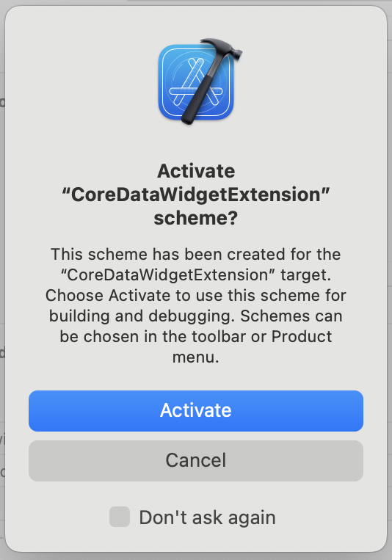The image size is (392, 560).
Task: Activate the CoreDataWidgetExtension scheme
Action: 196,411
